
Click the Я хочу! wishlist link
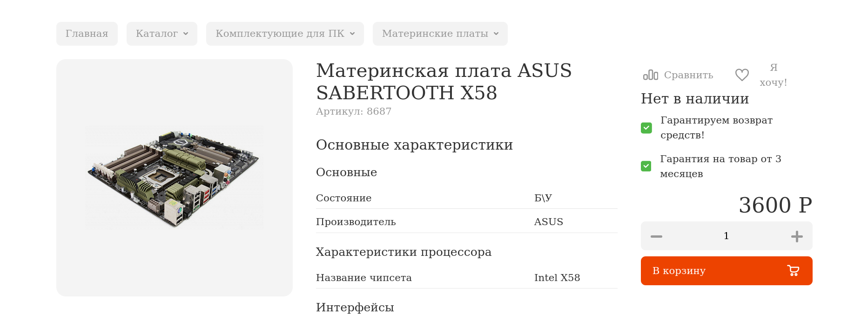coord(773,75)
